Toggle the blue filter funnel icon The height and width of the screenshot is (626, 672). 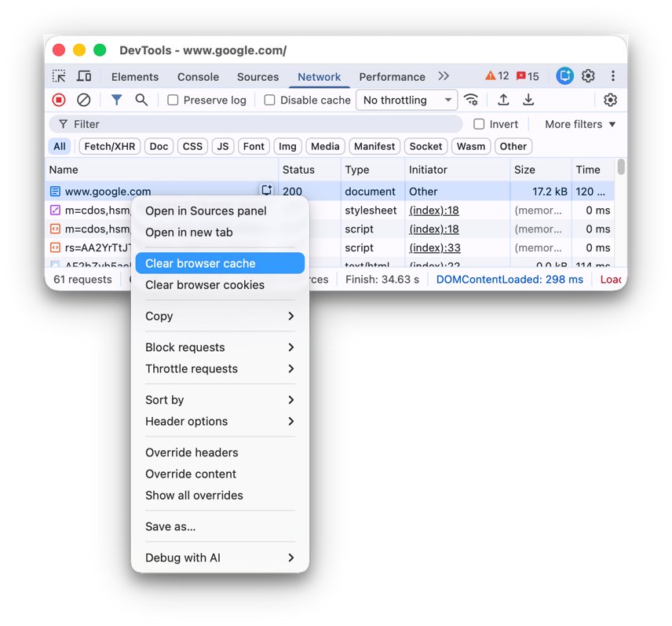click(116, 100)
